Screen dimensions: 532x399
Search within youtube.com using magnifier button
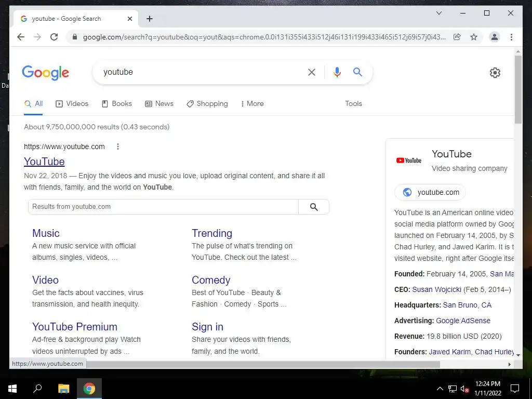pyautogui.click(x=314, y=207)
